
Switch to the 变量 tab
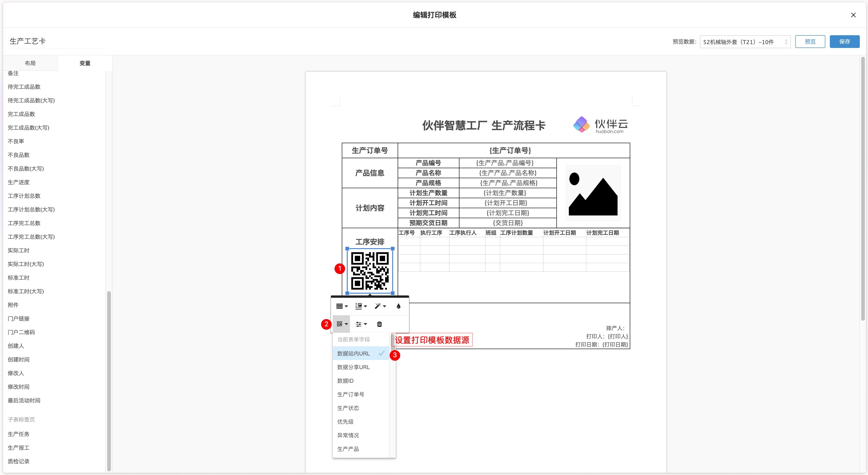coord(85,63)
